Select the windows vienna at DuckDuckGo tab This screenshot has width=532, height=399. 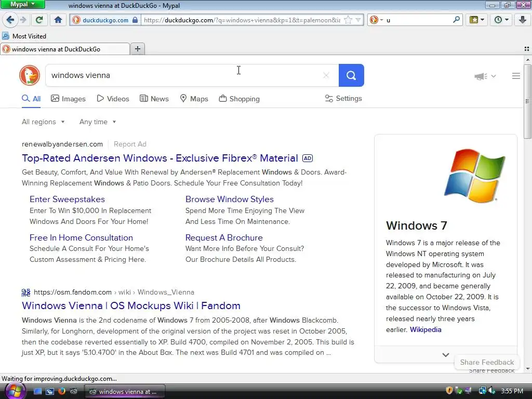(x=65, y=49)
